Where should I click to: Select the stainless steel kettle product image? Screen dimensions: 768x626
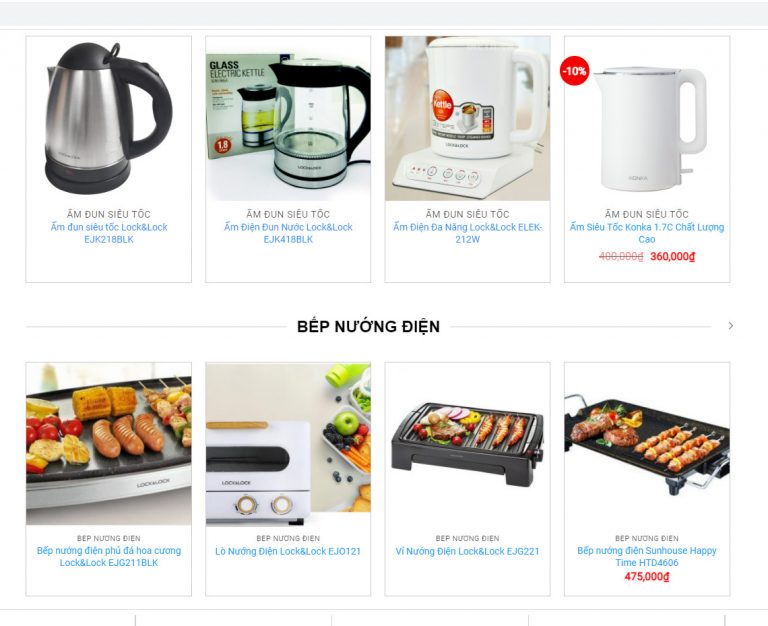(109, 118)
